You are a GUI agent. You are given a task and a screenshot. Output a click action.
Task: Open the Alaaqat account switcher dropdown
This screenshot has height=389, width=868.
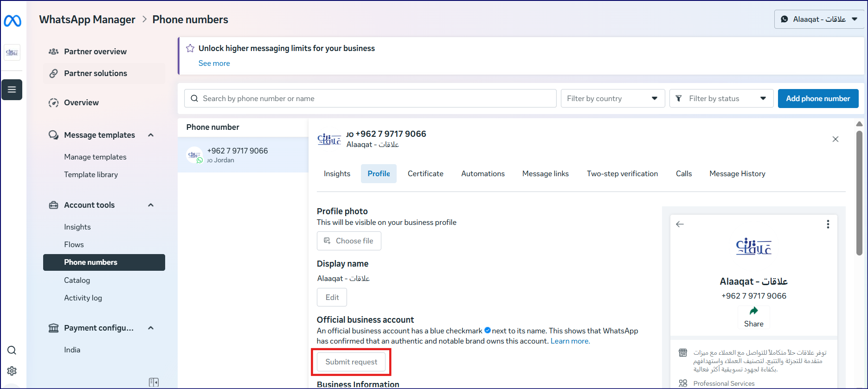click(819, 19)
